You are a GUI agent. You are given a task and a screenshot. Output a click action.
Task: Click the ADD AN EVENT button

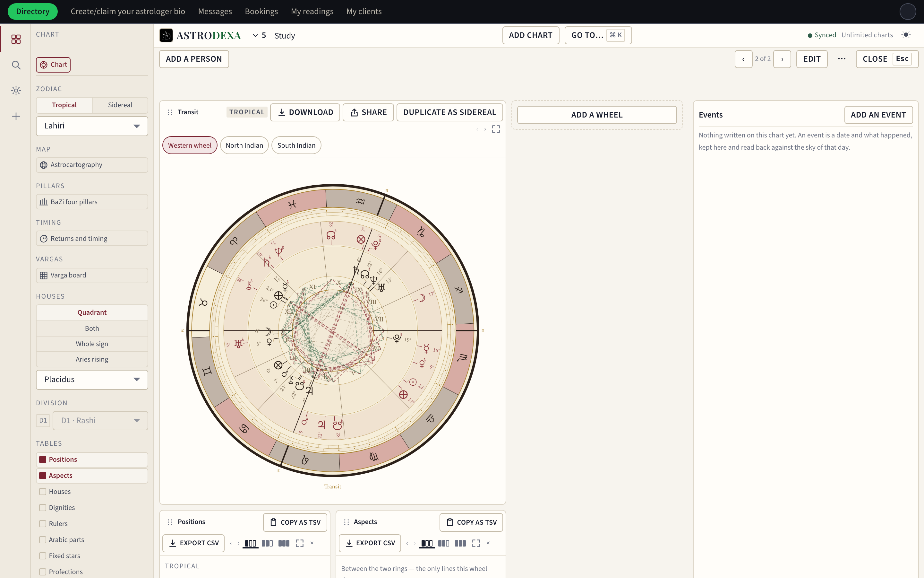tap(878, 115)
